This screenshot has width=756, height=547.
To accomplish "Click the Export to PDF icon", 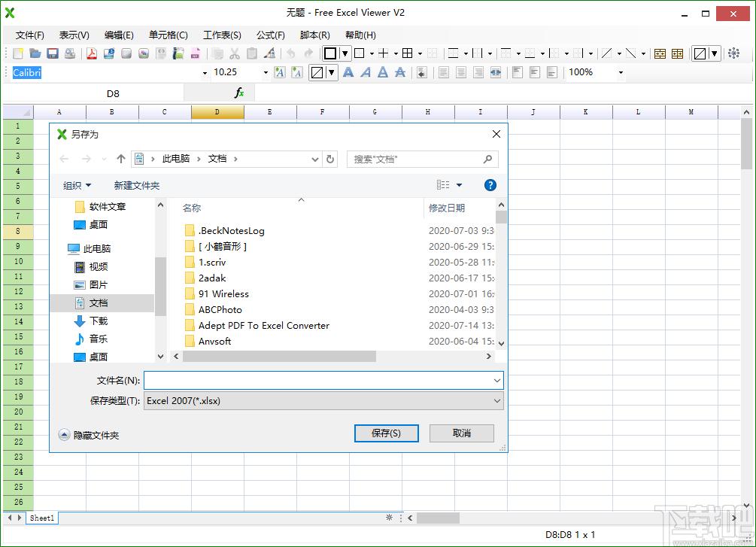I will pyautogui.click(x=92, y=53).
